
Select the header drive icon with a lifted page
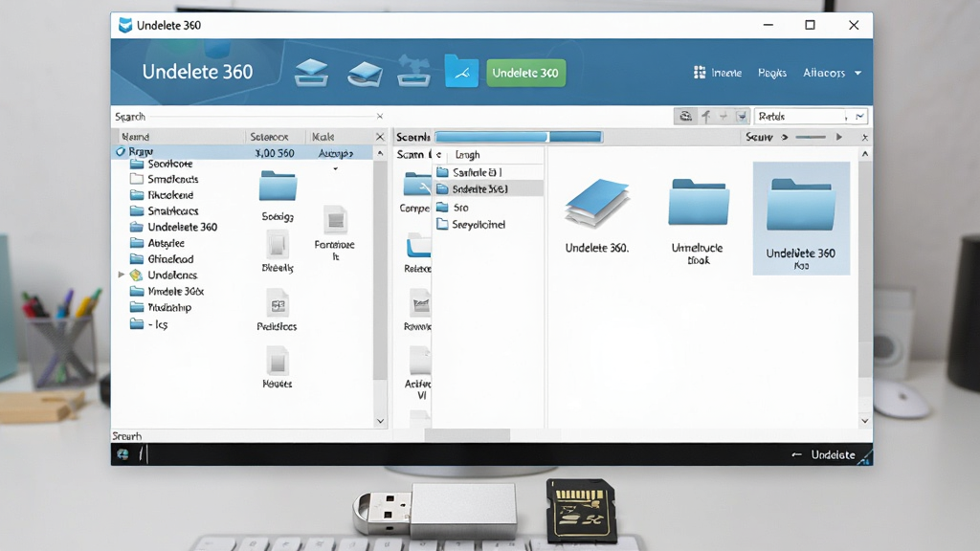tap(365, 74)
